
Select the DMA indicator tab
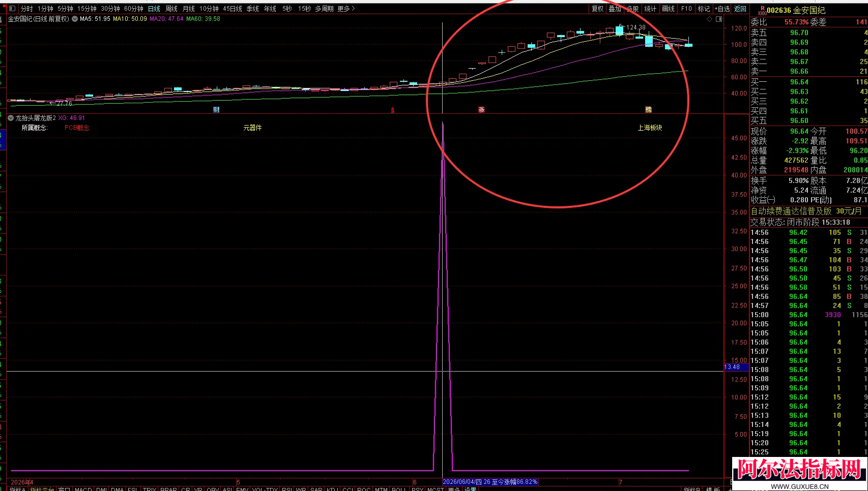(118, 489)
